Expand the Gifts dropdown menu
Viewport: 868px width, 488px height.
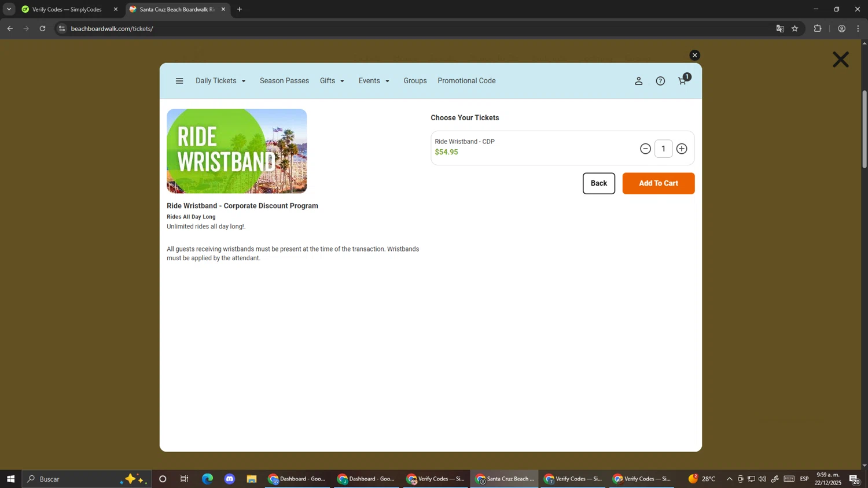pos(332,81)
